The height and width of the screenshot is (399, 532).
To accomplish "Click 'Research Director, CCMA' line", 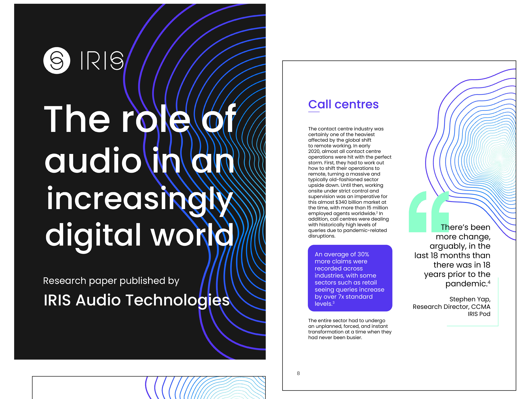I will [x=451, y=307].
